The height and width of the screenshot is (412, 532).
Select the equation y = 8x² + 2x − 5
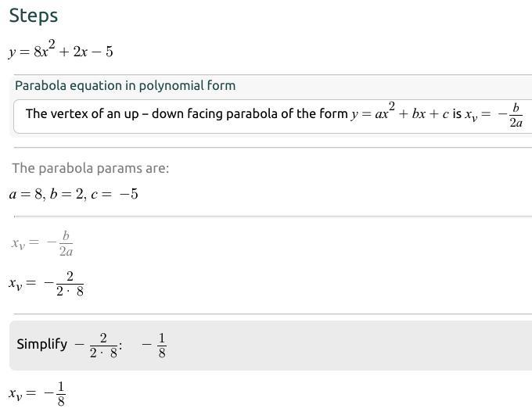coord(61,49)
